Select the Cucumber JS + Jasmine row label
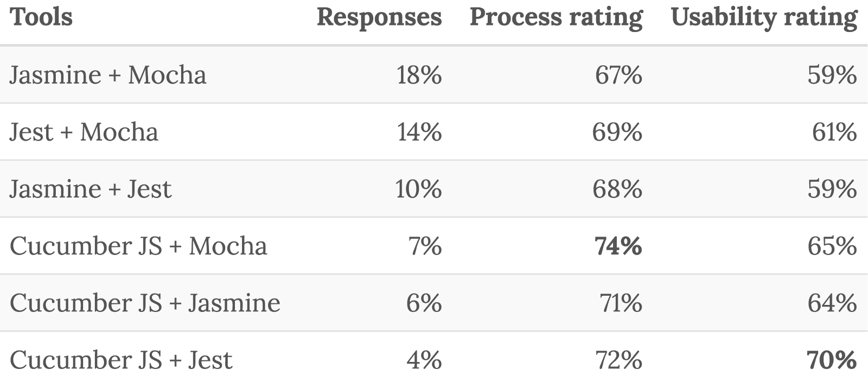The width and height of the screenshot is (868, 382). point(145,303)
